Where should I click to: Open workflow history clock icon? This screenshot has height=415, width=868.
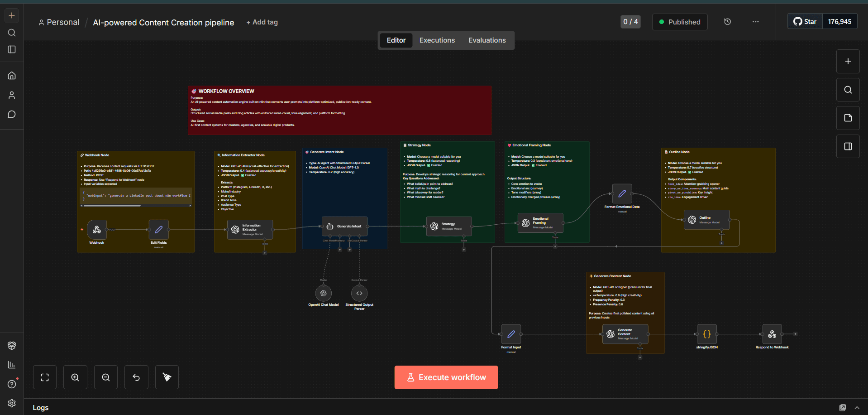(x=728, y=22)
